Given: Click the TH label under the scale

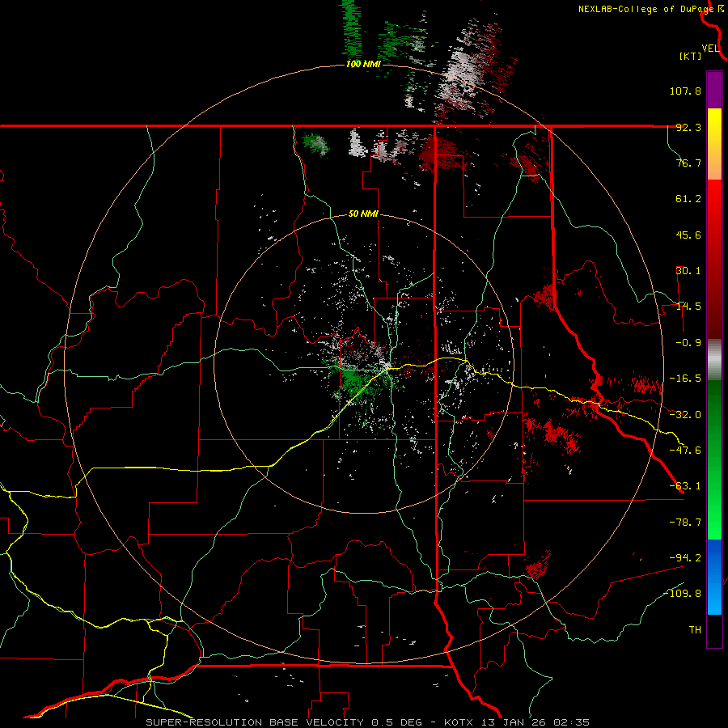Looking at the screenshot, I should [695, 629].
